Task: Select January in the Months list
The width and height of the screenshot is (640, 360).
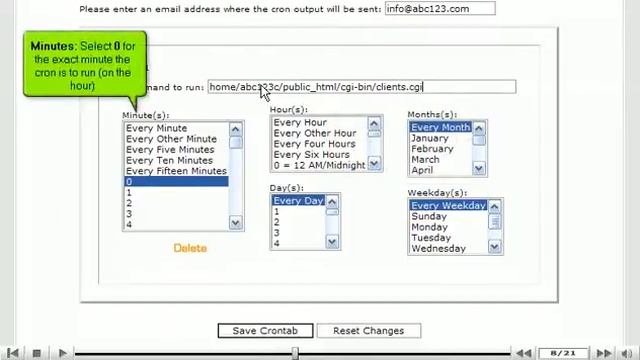Action: (x=440, y=138)
